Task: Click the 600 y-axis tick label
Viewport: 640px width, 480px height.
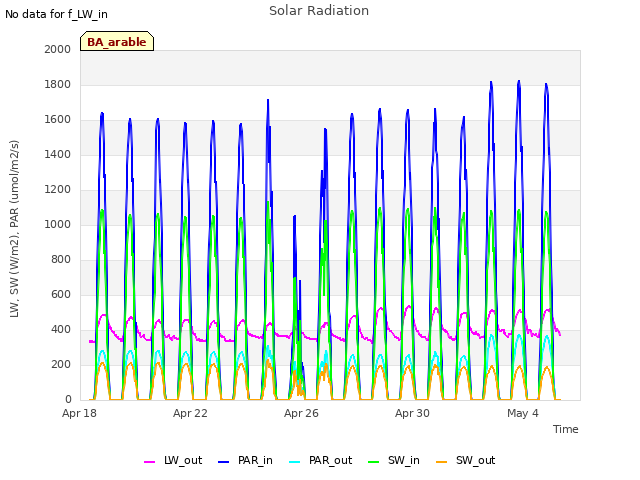Action: 61,294
